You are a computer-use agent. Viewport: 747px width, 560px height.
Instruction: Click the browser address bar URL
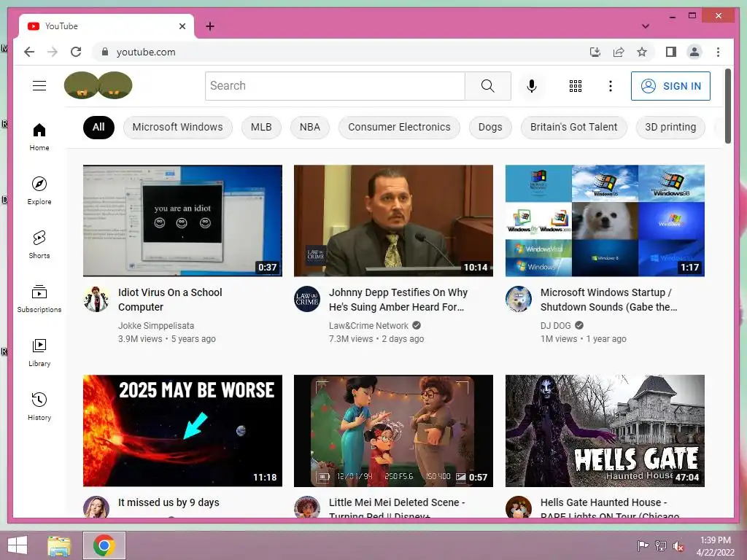pos(146,52)
